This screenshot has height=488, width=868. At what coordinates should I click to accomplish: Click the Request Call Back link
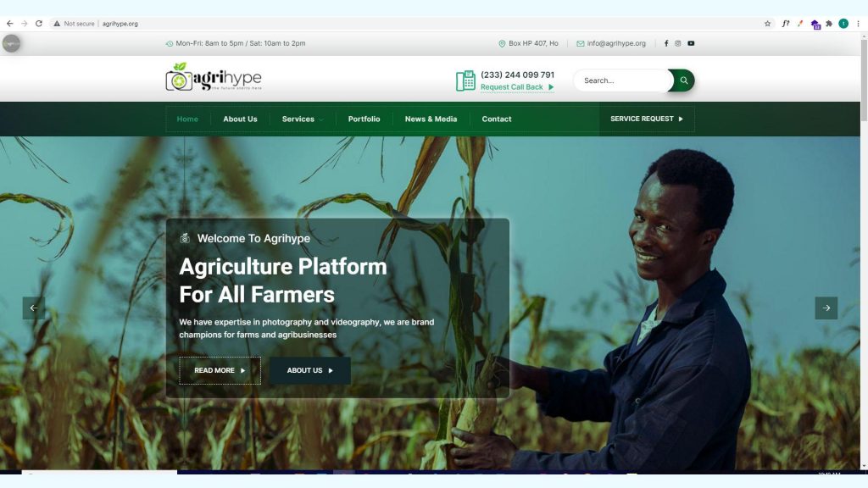pyautogui.click(x=517, y=87)
